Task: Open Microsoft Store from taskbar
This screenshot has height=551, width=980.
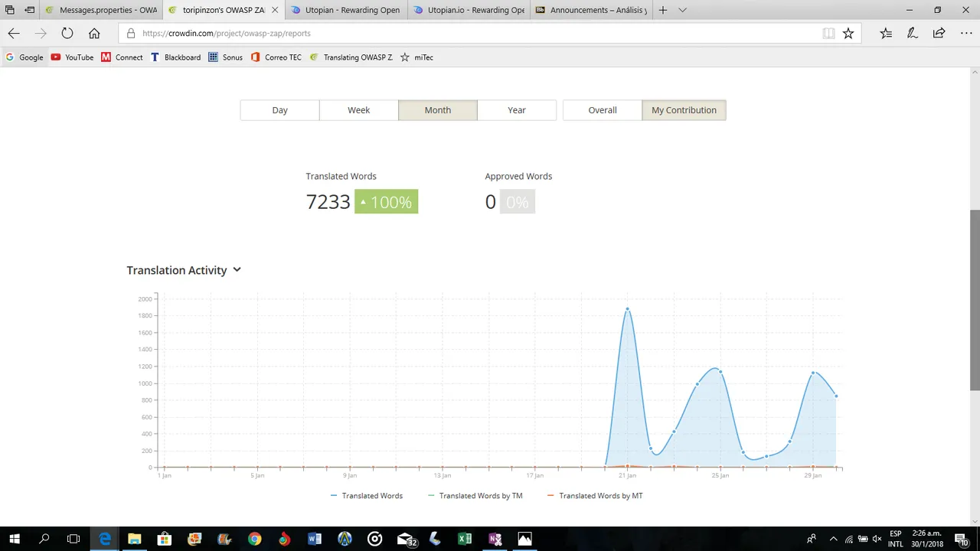Action: pyautogui.click(x=165, y=539)
